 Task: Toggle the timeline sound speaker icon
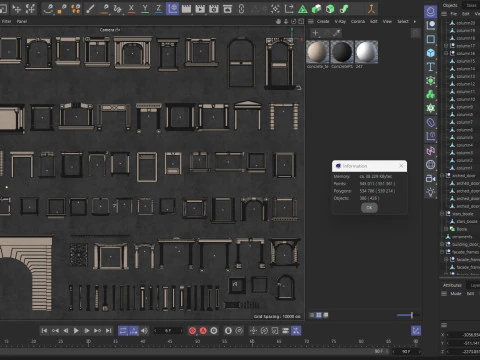(x=144, y=331)
